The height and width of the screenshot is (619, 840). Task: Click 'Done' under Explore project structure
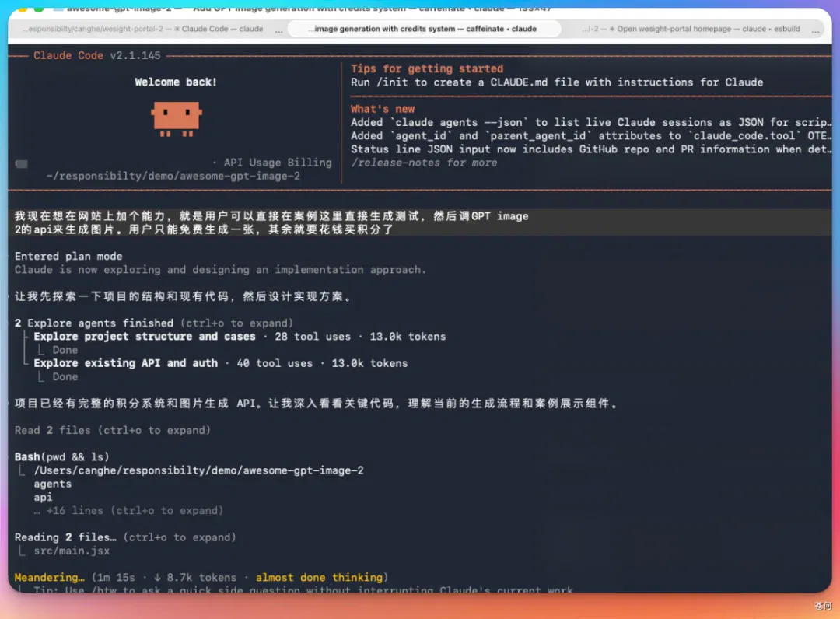tap(65, 350)
